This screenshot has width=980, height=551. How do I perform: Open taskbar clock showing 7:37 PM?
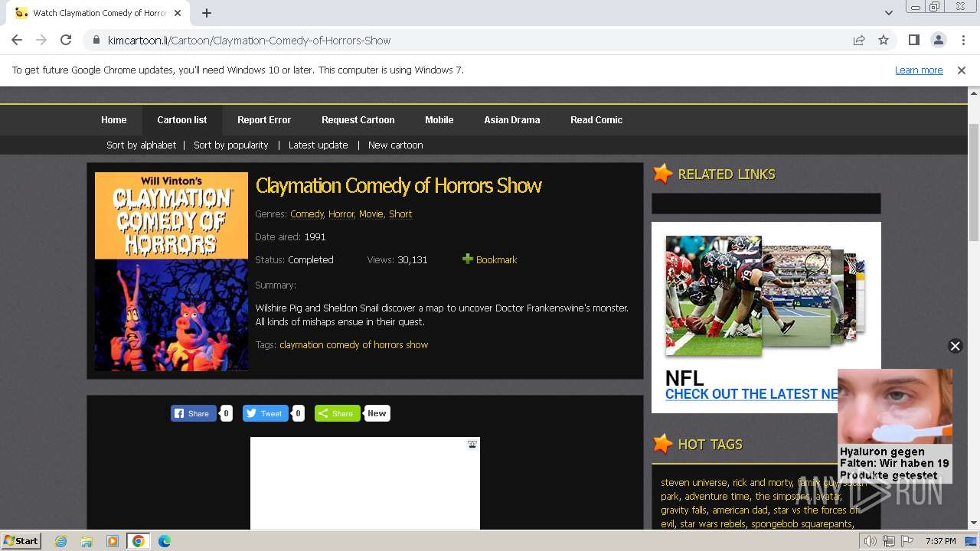pos(940,541)
